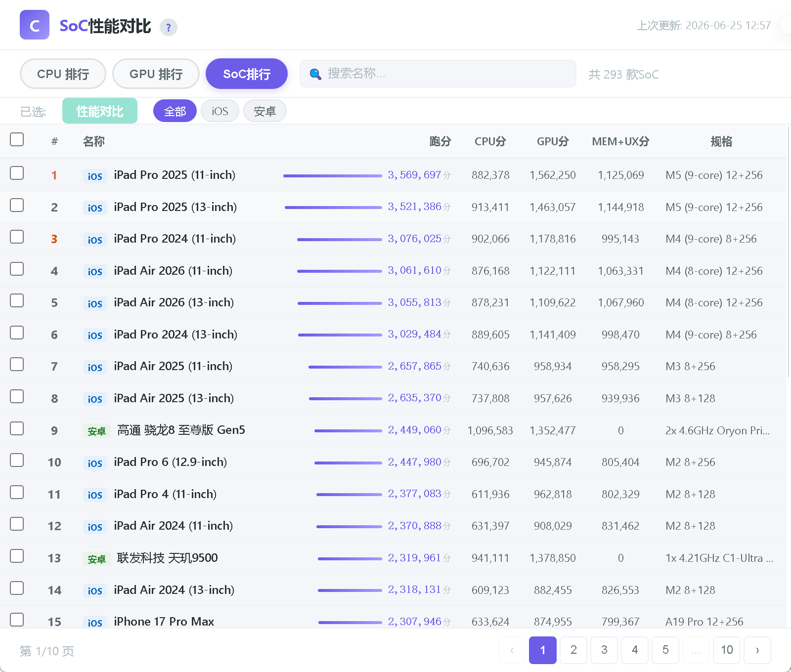The height and width of the screenshot is (672, 791).
Task: Filter the list to 安卓 only
Action: pos(264,111)
